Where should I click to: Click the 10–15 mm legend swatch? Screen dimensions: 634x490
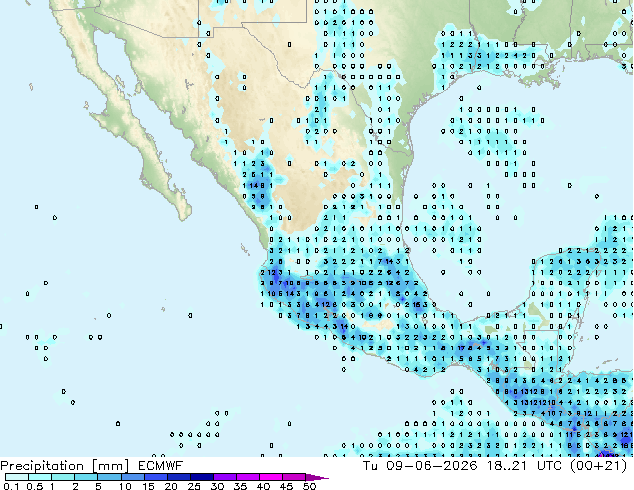[133, 477]
